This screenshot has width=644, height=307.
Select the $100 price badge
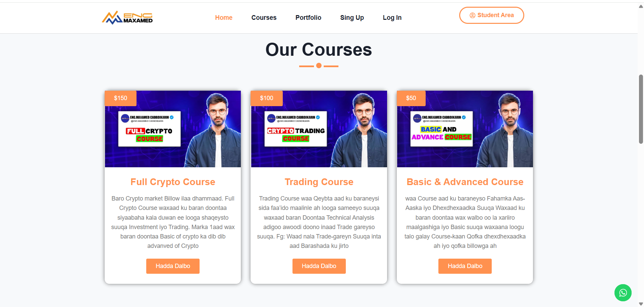(x=267, y=98)
